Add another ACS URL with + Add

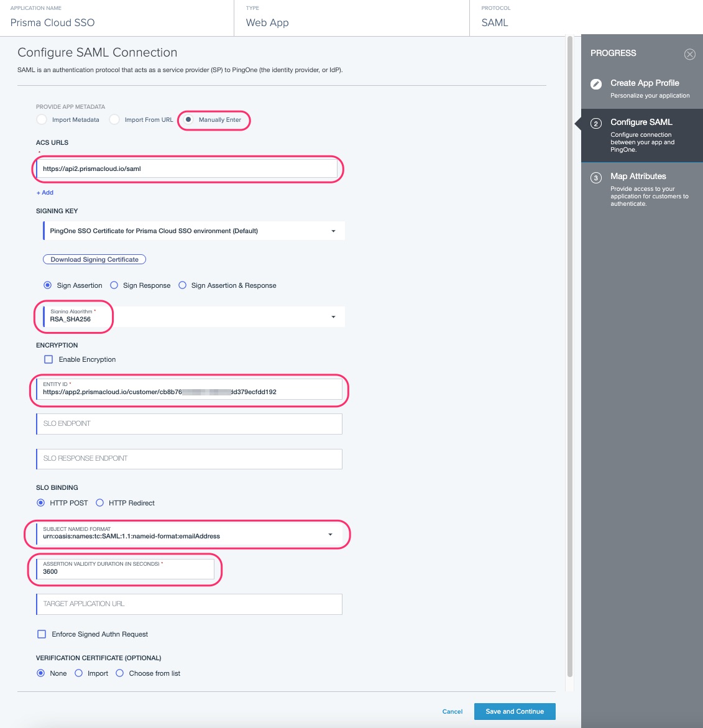45,192
